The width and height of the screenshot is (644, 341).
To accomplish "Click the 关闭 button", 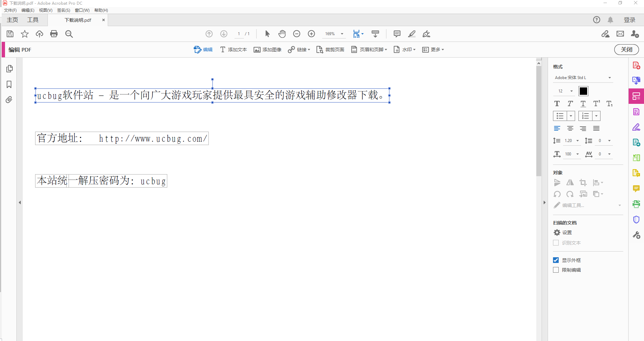I will coord(626,50).
